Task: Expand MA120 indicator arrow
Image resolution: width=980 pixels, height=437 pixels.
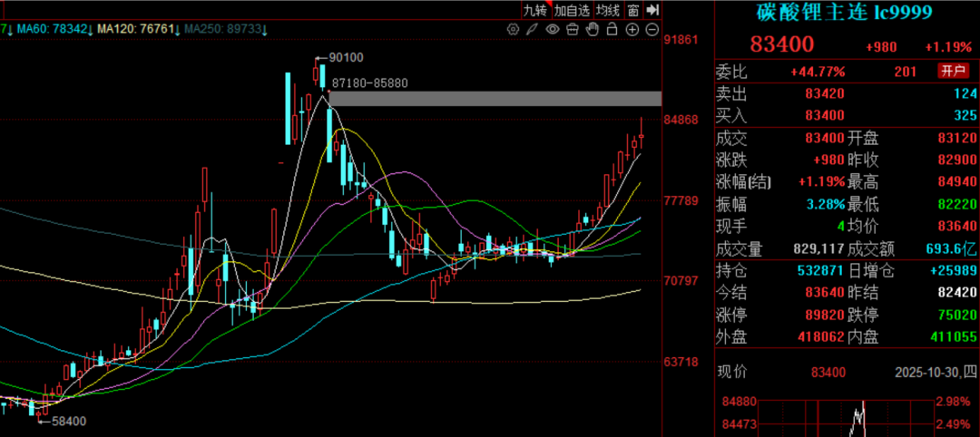Action: pos(178,30)
